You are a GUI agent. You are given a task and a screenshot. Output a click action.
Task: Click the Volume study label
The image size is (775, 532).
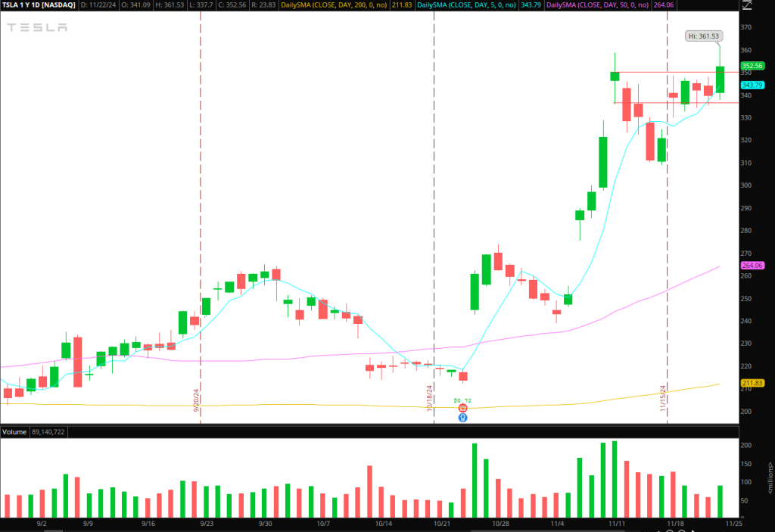[14, 432]
